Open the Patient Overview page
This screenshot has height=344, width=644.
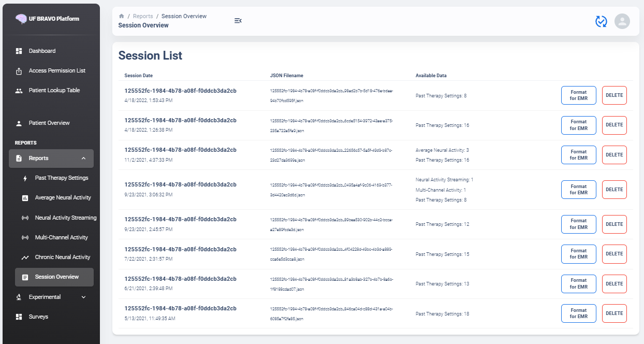click(49, 123)
